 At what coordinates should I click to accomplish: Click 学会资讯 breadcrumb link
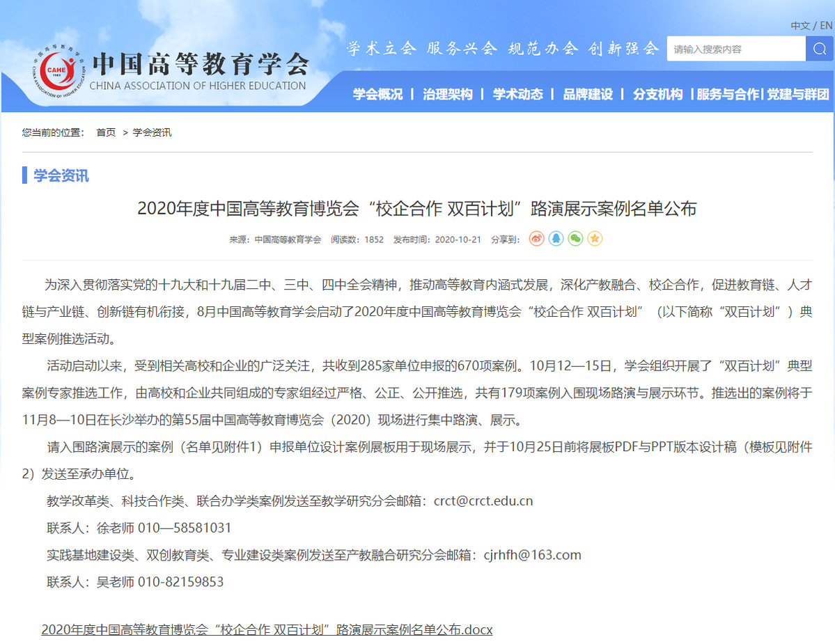click(152, 132)
